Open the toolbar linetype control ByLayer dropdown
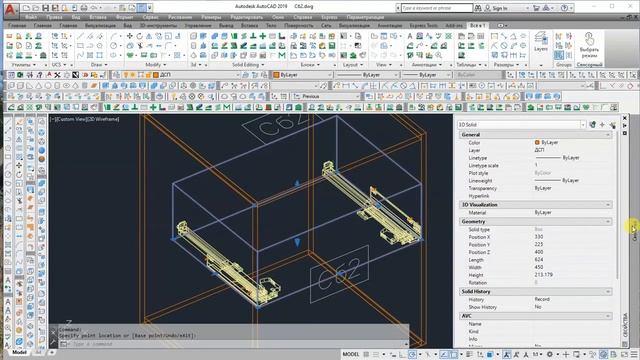 [395, 75]
